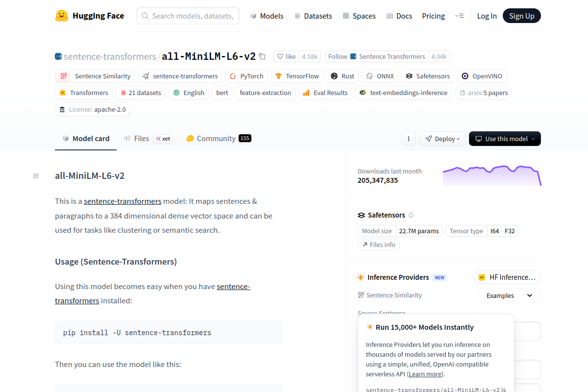Click the PyTorch tag
Screen dimensions: 588x392
[x=246, y=76]
